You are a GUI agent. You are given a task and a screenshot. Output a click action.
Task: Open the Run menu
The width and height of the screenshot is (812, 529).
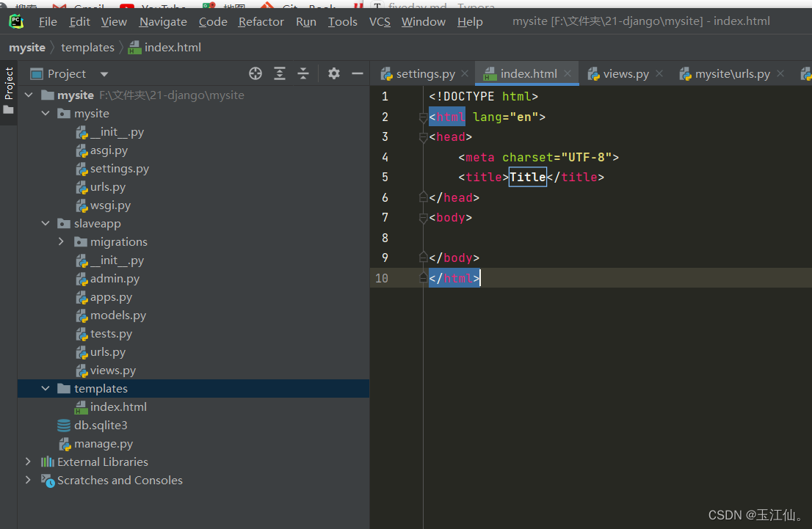click(x=306, y=22)
